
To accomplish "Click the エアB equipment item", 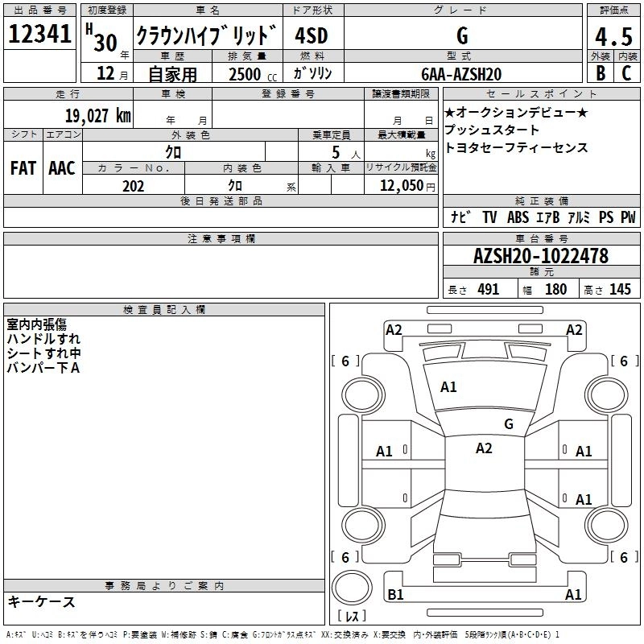I will [x=548, y=217].
